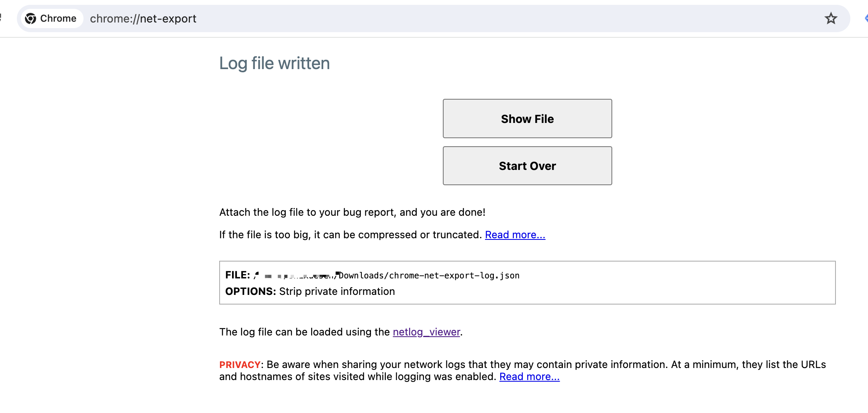Click the 'Attach the log file' sentence

pyautogui.click(x=352, y=212)
